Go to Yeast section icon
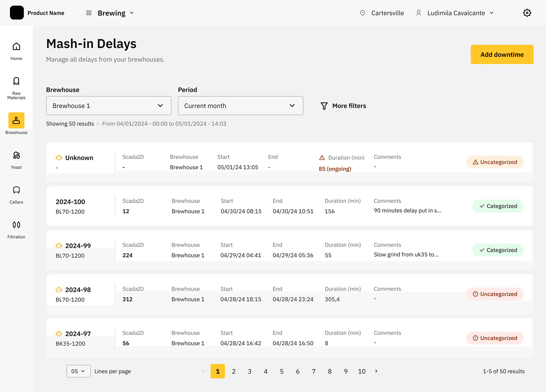Viewport: 546px width, 392px height. coord(16,155)
